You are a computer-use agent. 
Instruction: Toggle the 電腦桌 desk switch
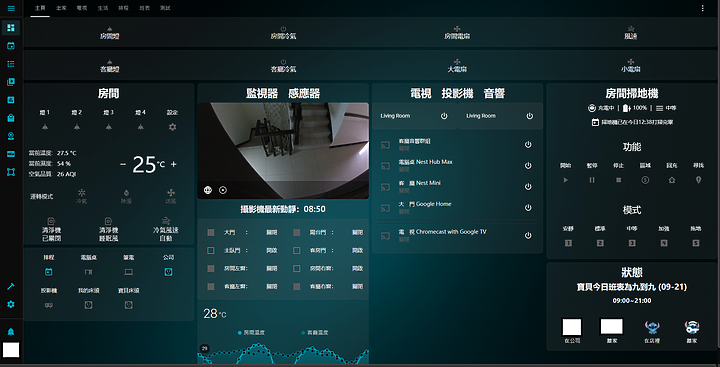point(88,272)
